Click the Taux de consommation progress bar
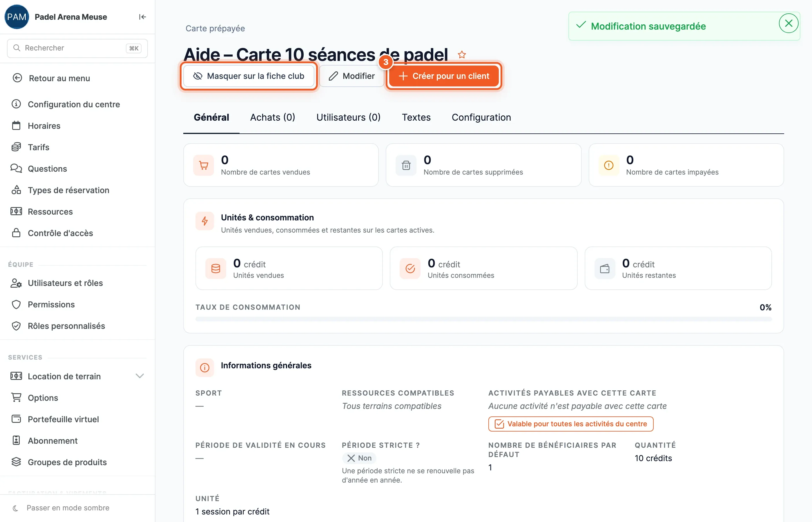The image size is (812, 522). coord(483,319)
